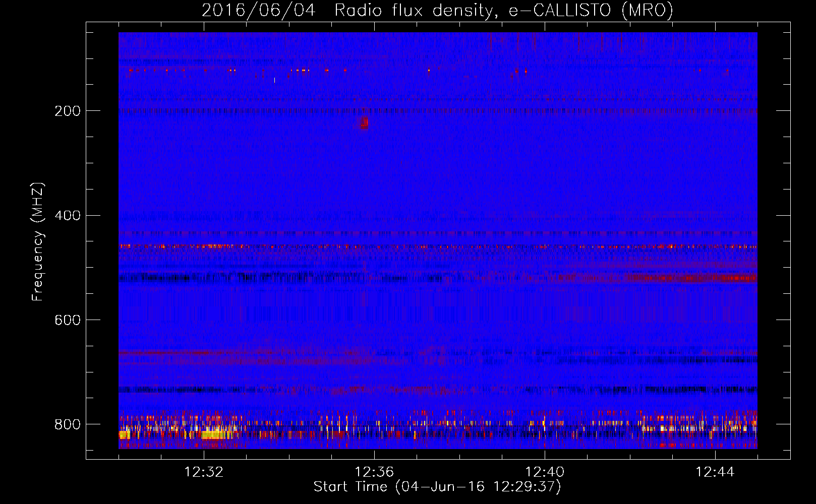Image resolution: width=816 pixels, height=504 pixels.
Task: Click the 400 frequency tick label
Action: click(68, 216)
